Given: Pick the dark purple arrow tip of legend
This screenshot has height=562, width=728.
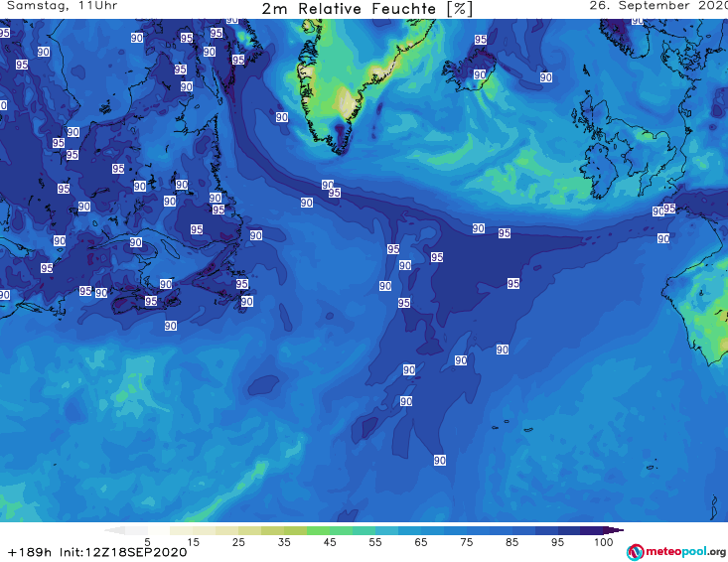Looking at the screenshot, I should [x=616, y=530].
